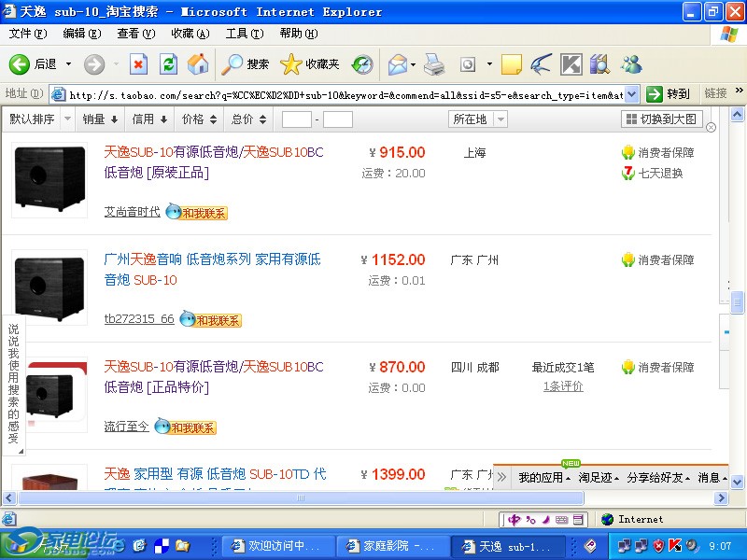This screenshot has height=560, width=747.
Task: Click 和我联系 for seller 流行至今
Action: click(x=185, y=427)
